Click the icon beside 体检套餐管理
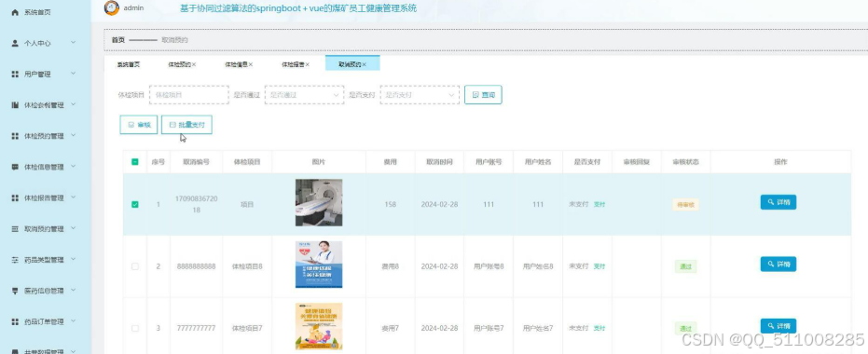Viewport: 868px width, 354px height. (15, 105)
